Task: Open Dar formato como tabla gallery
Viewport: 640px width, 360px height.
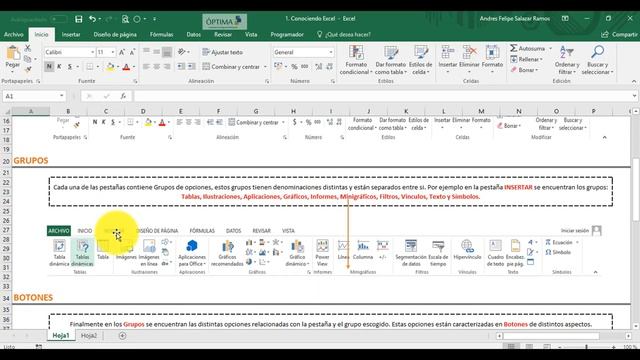Action: tap(391, 60)
